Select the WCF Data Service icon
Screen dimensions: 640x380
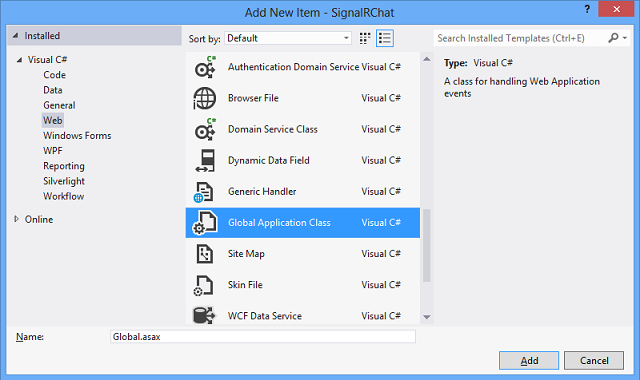coord(204,316)
